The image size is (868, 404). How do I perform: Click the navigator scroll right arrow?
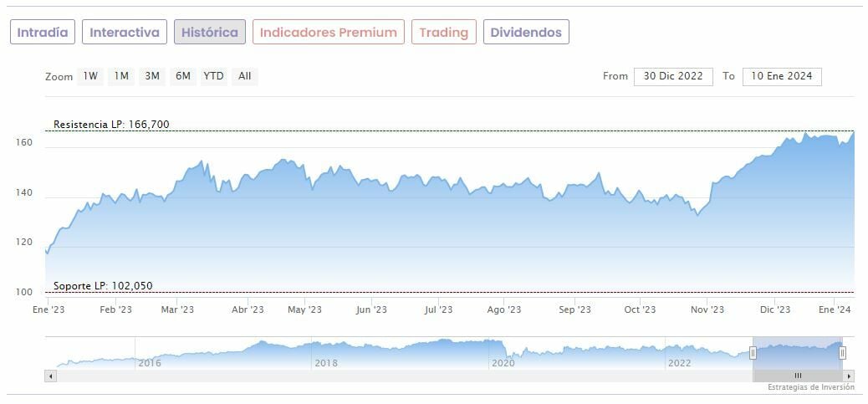[850, 376]
